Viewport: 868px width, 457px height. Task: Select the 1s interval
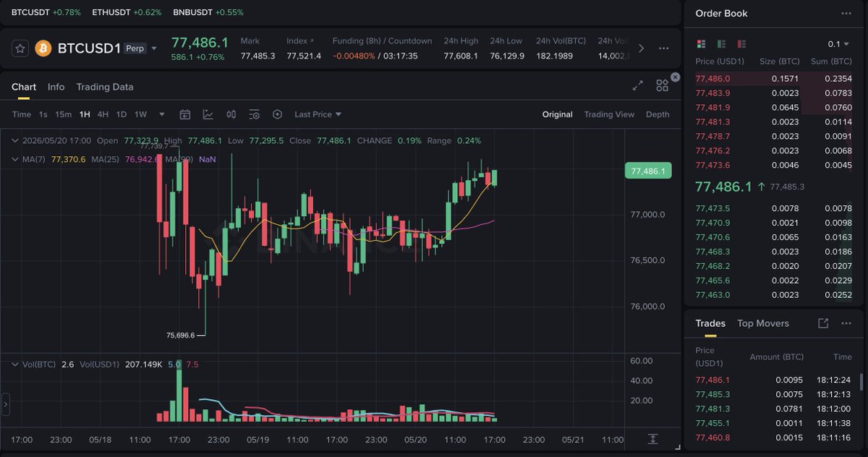pos(43,114)
